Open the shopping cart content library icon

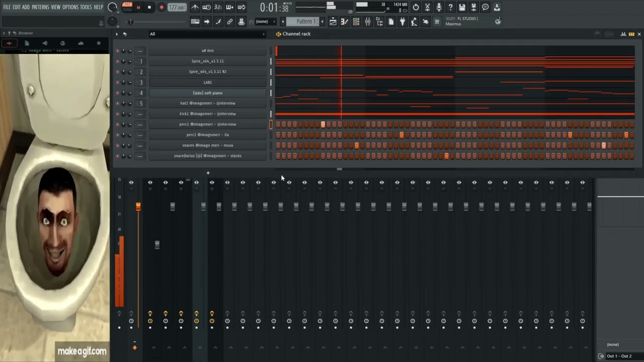(437, 22)
